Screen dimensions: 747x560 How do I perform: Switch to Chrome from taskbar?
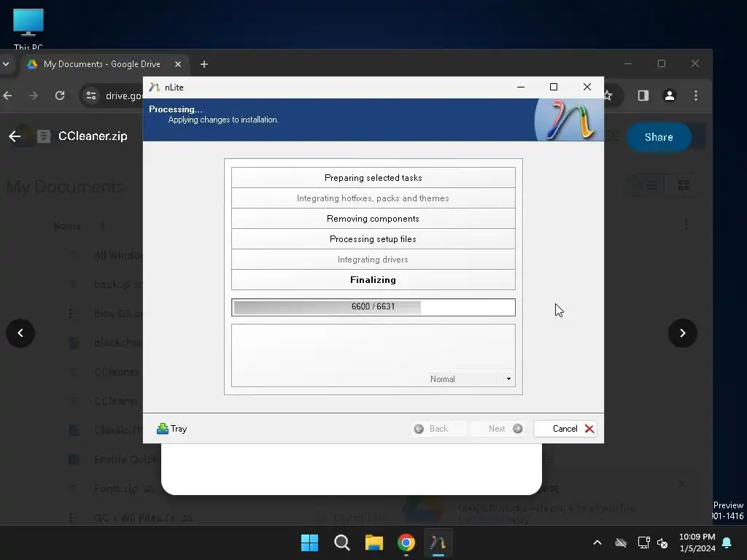tap(406, 542)
